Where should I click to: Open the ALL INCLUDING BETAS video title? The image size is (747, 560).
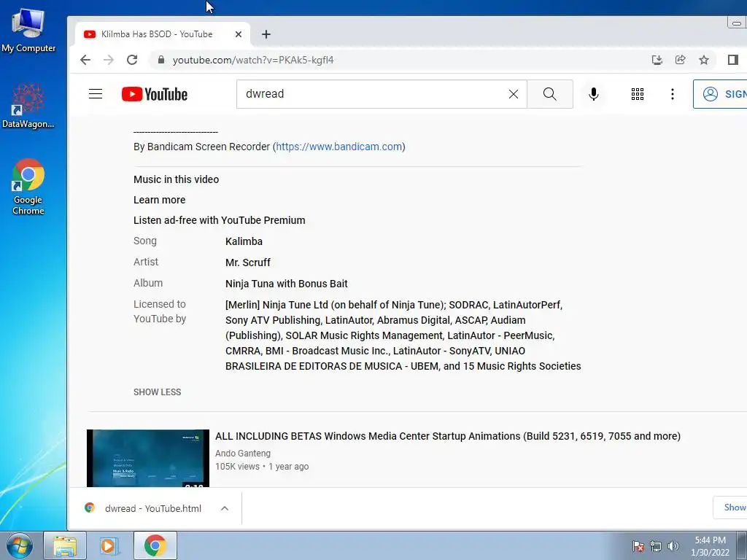pos(448,436)
